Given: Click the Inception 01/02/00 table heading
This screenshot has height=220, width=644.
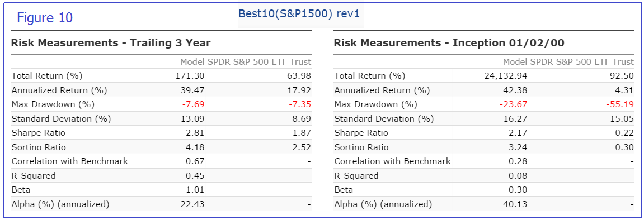Looking at the screenshot, I should 449,42.
